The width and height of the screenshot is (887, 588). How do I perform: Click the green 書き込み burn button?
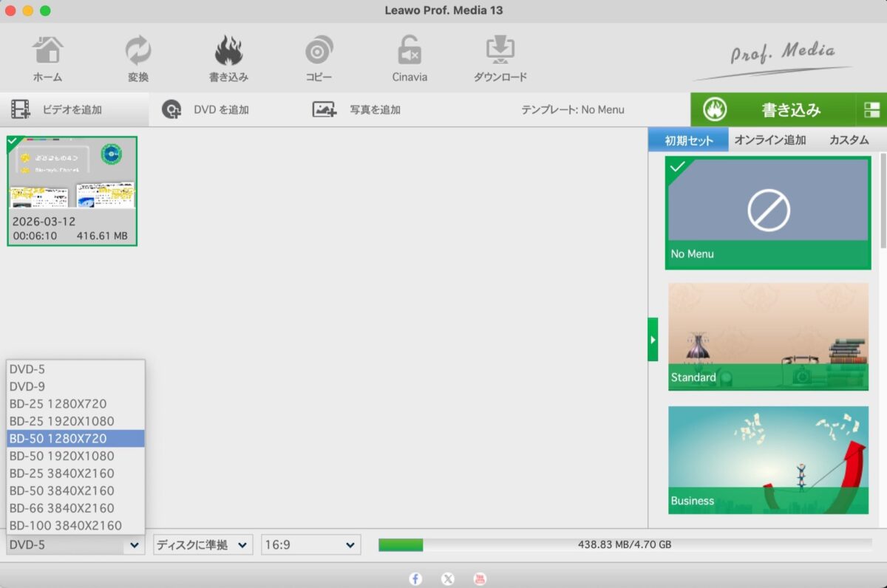click(772, 110)
